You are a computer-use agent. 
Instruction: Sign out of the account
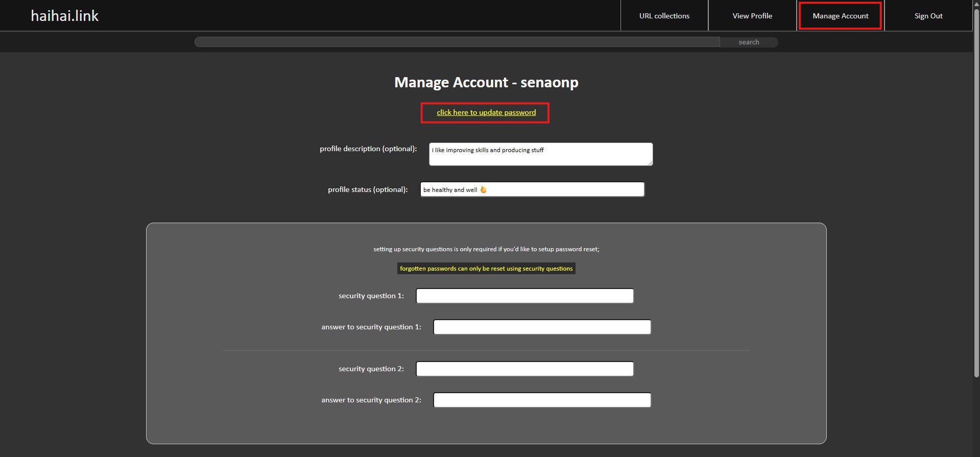point(928,16)
